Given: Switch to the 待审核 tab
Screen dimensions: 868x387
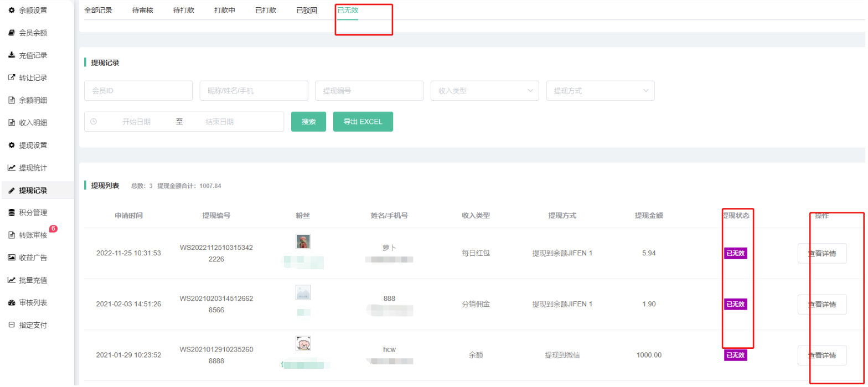Looking at the screenshot, I should pos(143,11).
